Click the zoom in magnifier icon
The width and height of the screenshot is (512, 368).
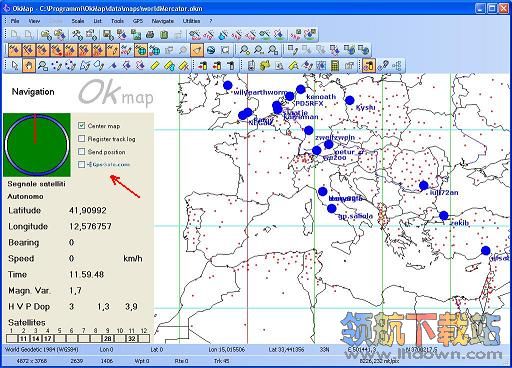tap(245, 50)
